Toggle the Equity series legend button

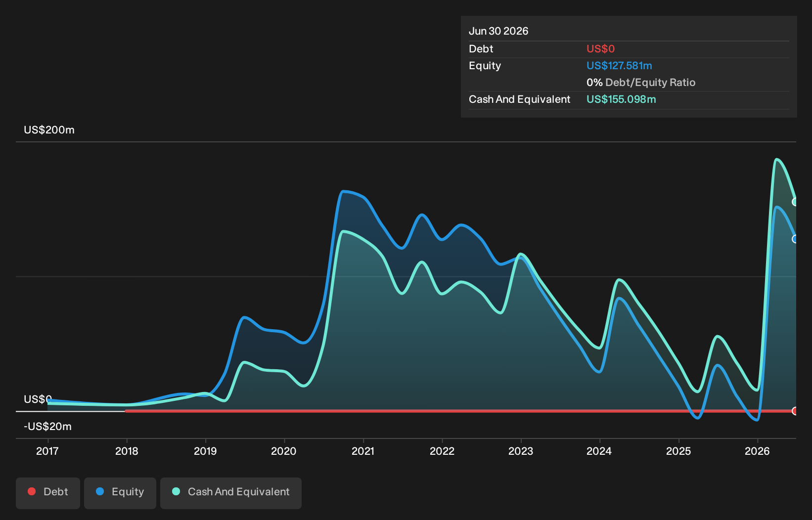120,493
